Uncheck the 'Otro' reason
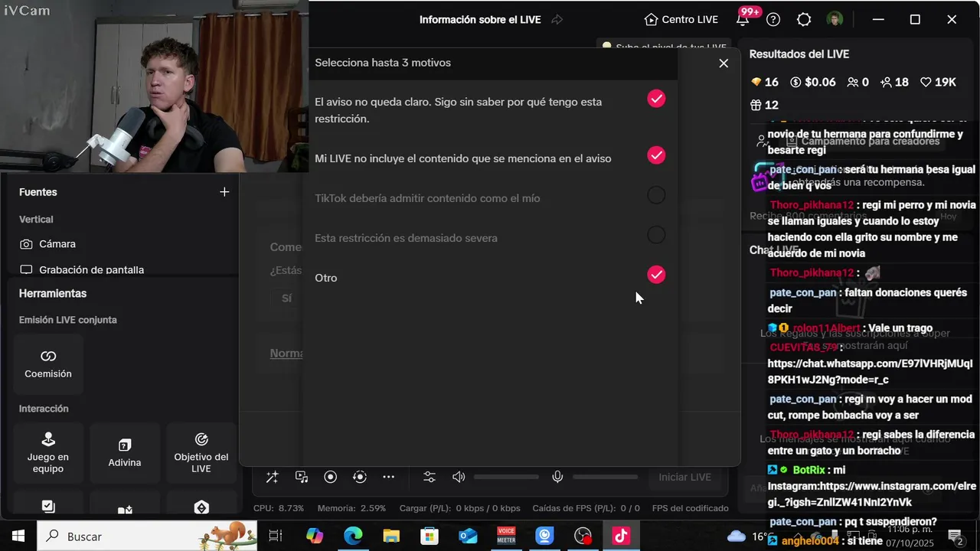Viewport: 980px width, 551px height. (656, 275)
